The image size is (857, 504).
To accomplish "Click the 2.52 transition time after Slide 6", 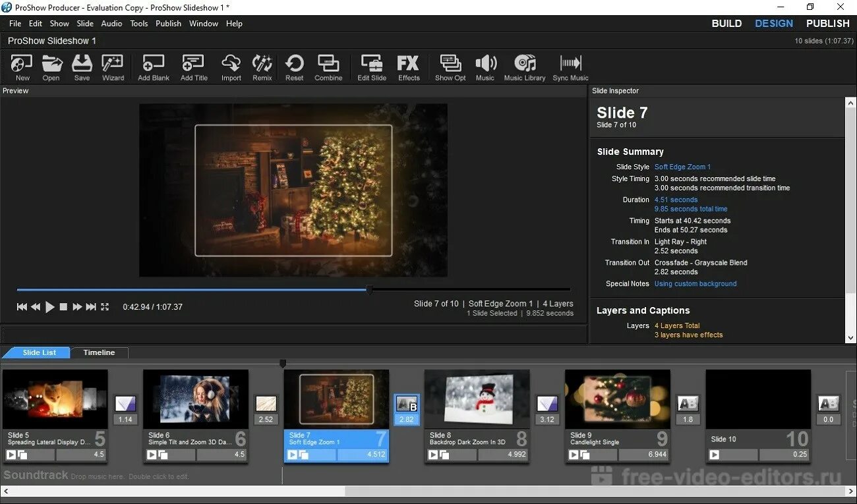I will tap(266, 420).
